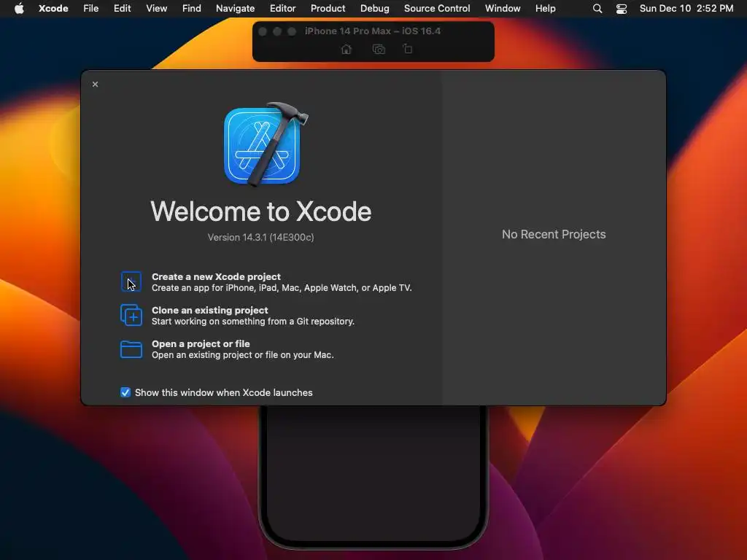Uncheck Show this window when Xcode launches
The height and width of the screenshot is (560, 747).
click(x=125, y=392)
